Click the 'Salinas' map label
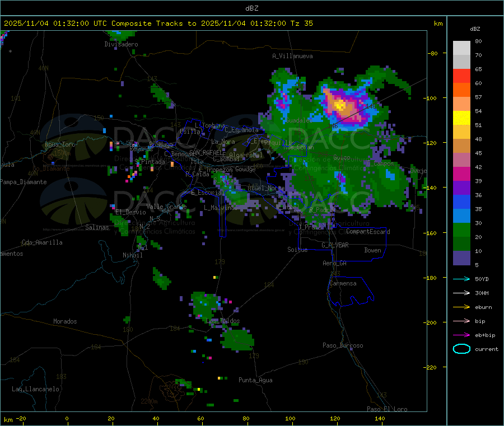Viewport: 504px width, 426px height. click(x=97, y=227)
